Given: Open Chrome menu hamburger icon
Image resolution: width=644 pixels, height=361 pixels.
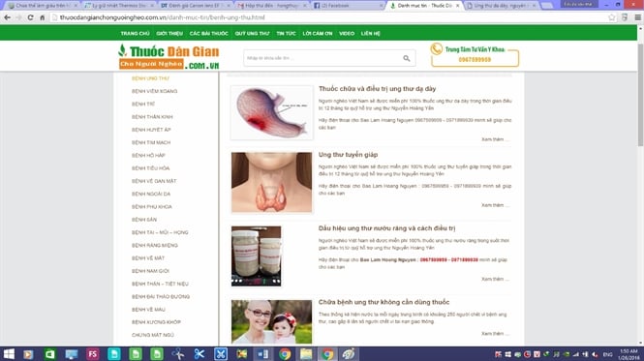Looking at the screenshot, I should 637,17.
